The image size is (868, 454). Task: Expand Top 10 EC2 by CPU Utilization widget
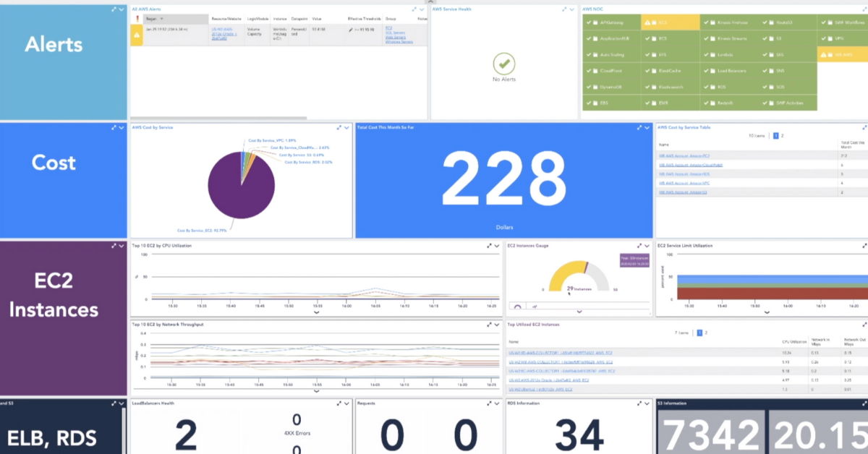490,246
